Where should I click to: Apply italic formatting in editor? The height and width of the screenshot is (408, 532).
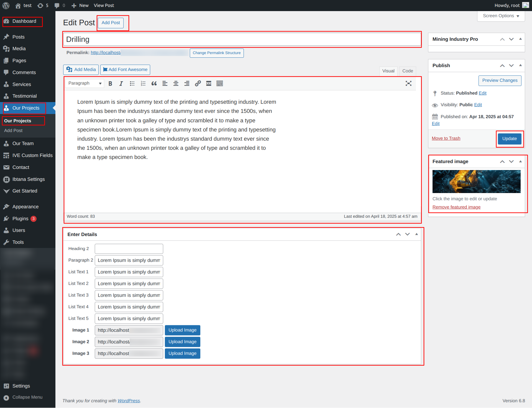click(121, 83)
